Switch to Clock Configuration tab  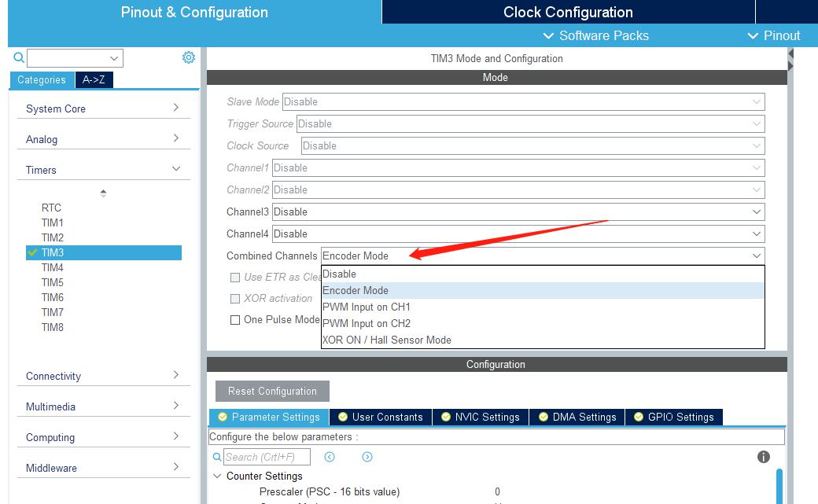[x=568, y=12]
